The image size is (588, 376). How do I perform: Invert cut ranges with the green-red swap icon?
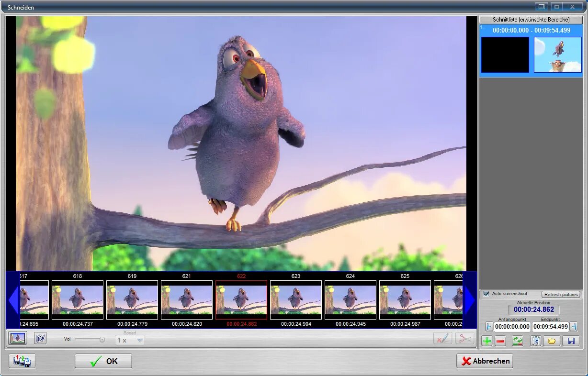coord(518,341)
